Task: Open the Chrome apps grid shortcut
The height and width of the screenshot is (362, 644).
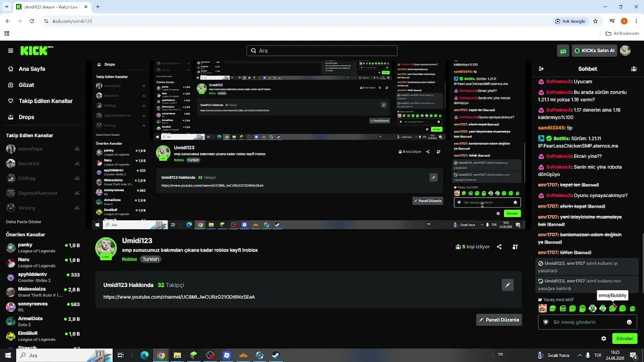Action: pos(7,34)
